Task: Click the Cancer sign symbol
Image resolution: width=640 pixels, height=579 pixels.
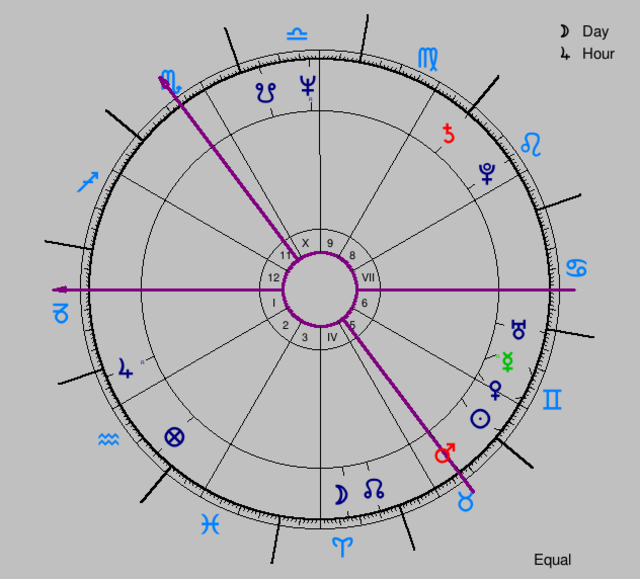Action: tap(576, 268)
